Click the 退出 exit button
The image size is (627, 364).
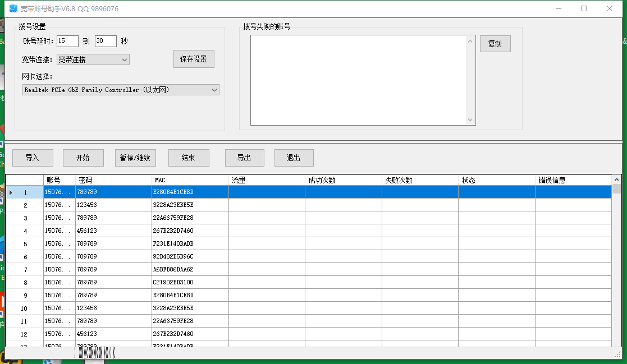coord(294,158)
